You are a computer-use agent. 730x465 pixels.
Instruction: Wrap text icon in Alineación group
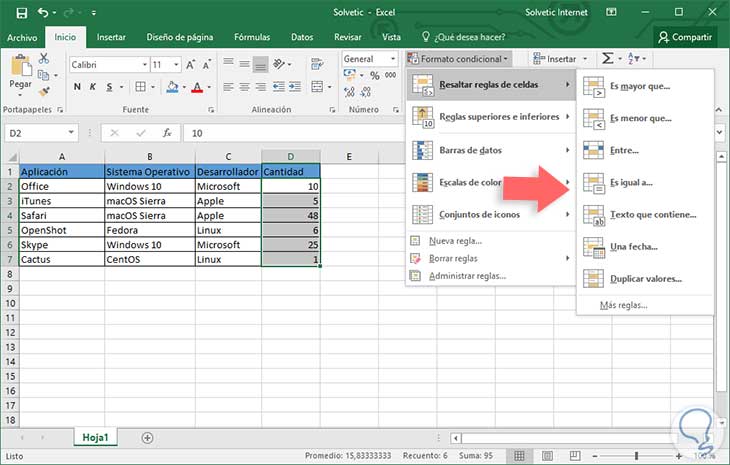click(x=318, y=64)
